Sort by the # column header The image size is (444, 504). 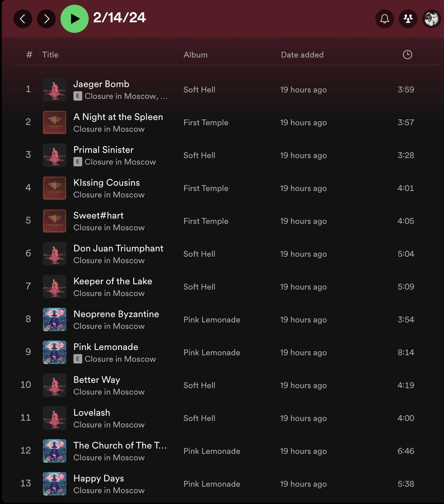[29, 55]
